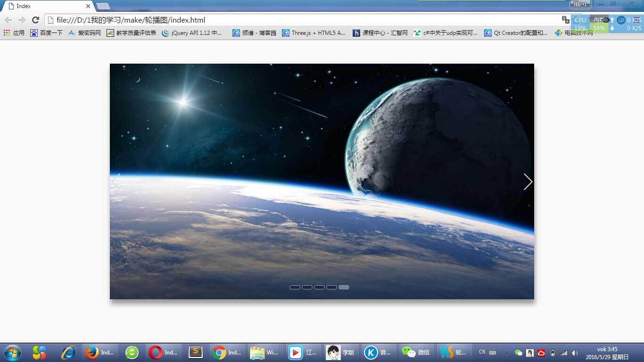Image resolution: width=644 pixels, height=362 pixels.
Task: Click the browser forward arrow
Action: [22, 20]
